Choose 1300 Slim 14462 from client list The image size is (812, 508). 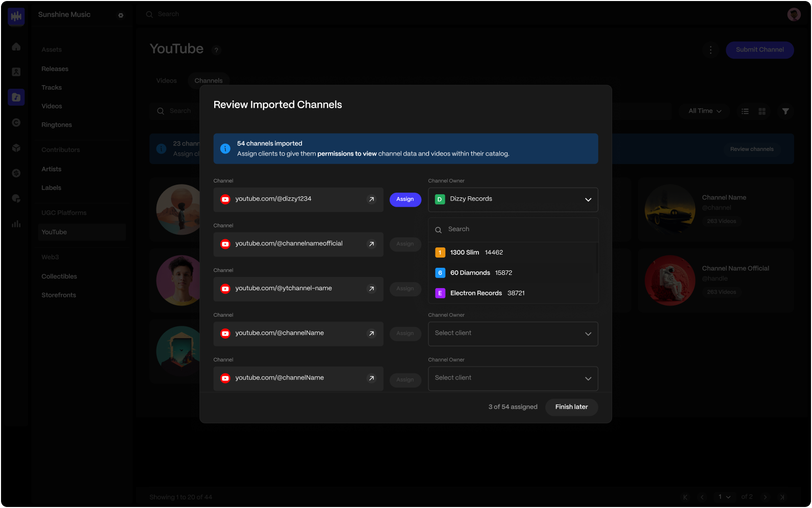pyautogui.click(x=513, y=252)
